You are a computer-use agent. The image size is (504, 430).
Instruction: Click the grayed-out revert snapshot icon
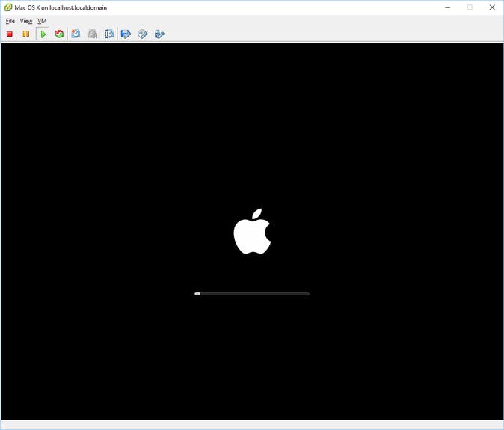click(x=93, y=34)
